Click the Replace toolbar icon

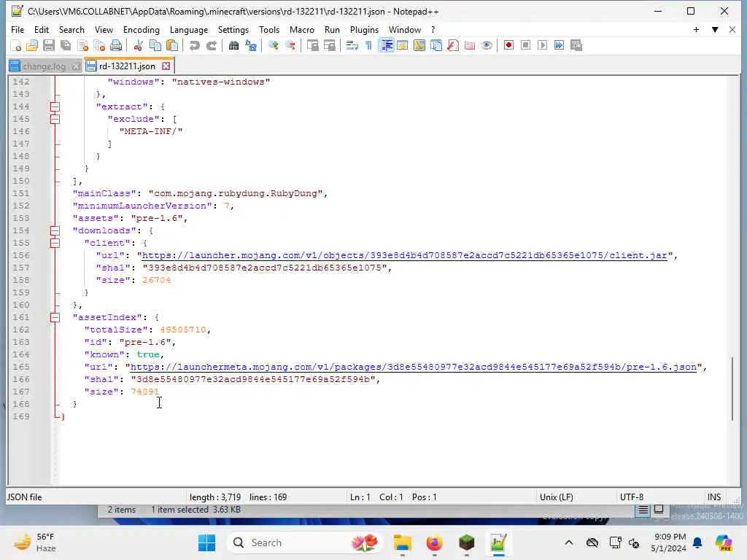[x=251, y=45]
